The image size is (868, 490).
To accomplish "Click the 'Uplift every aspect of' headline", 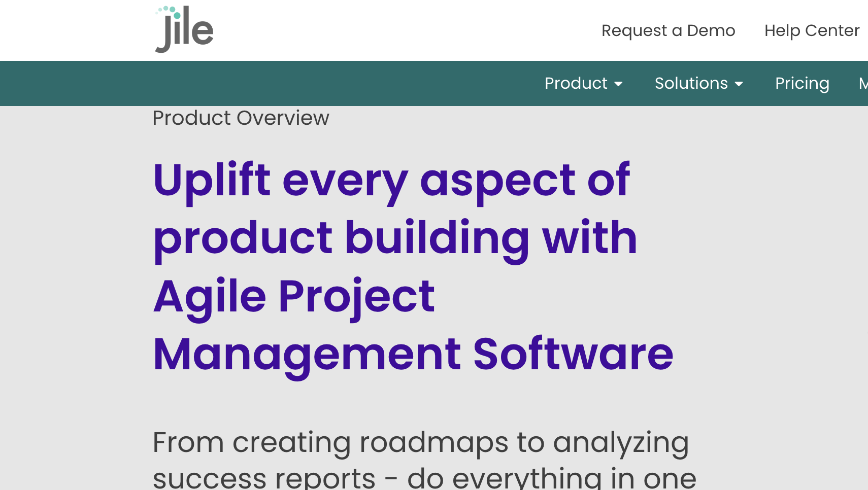I will 391,180.
